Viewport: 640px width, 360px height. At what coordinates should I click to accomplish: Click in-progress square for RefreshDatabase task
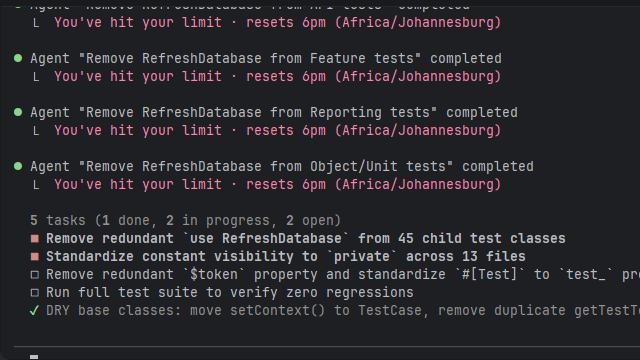[35, 238]
